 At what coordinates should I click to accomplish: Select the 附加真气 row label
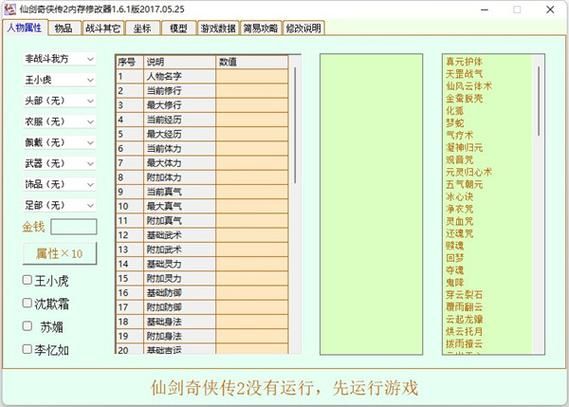click(164, 221)
